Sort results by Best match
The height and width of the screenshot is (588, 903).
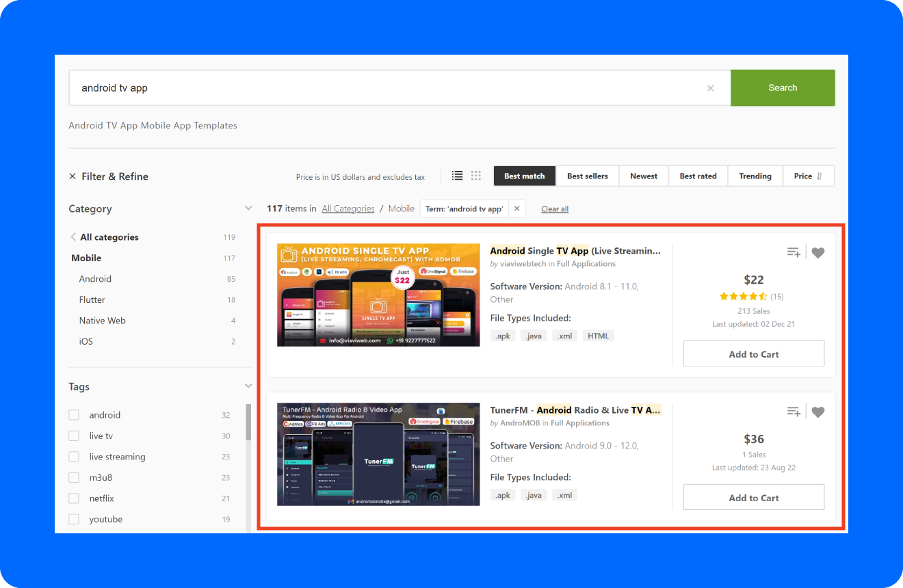click(525, 176)
